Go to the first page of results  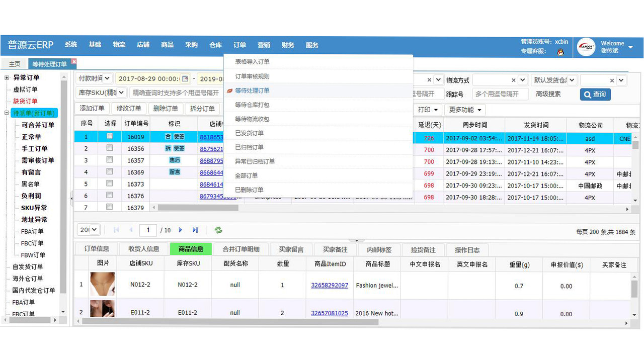click(x=116, y=230)
